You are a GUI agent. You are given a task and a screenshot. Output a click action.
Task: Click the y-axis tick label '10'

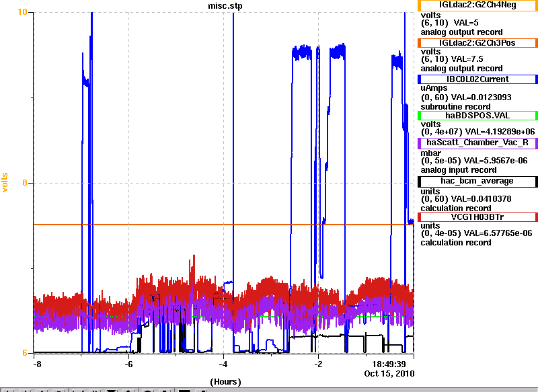tap(22, 12)
